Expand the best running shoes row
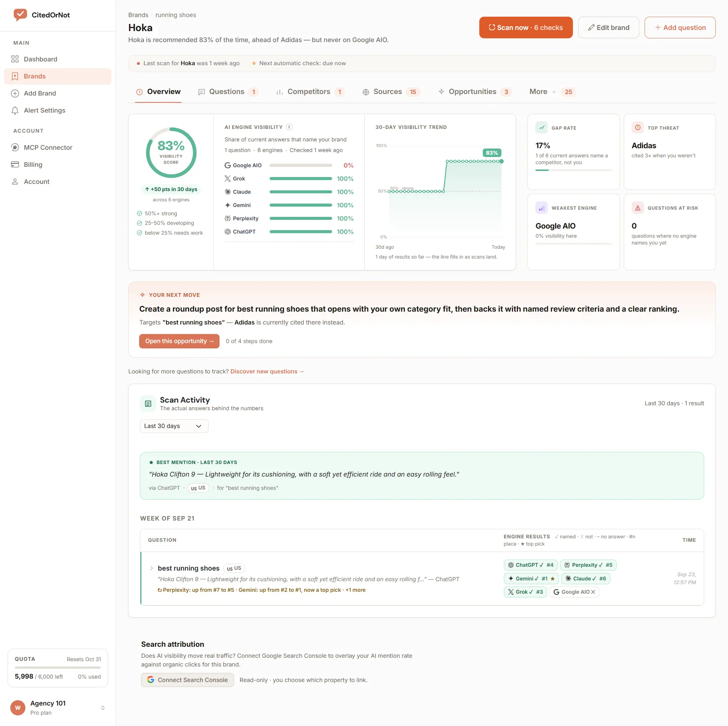The width and height of the screenshot is (728, 726). pyautogui.click(x=152, y=568)
